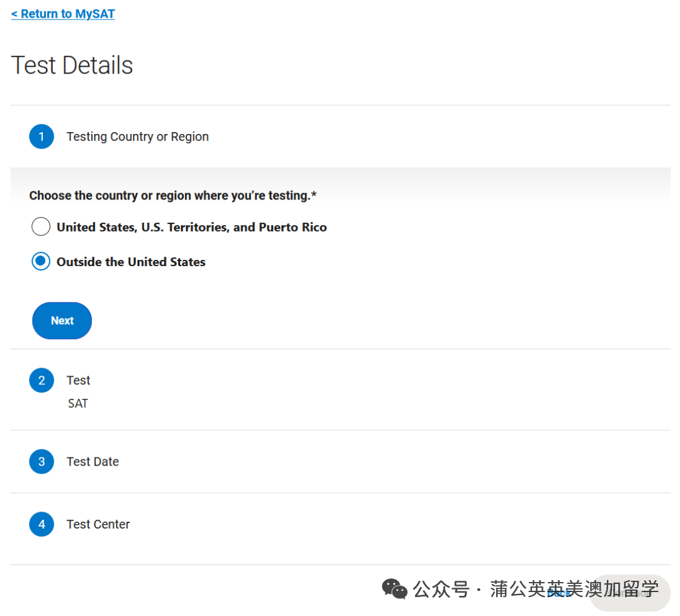Screen dimensions: 680x616
Task: Collapse the Testing Country or Region section title
Action: tap(137, 137)
